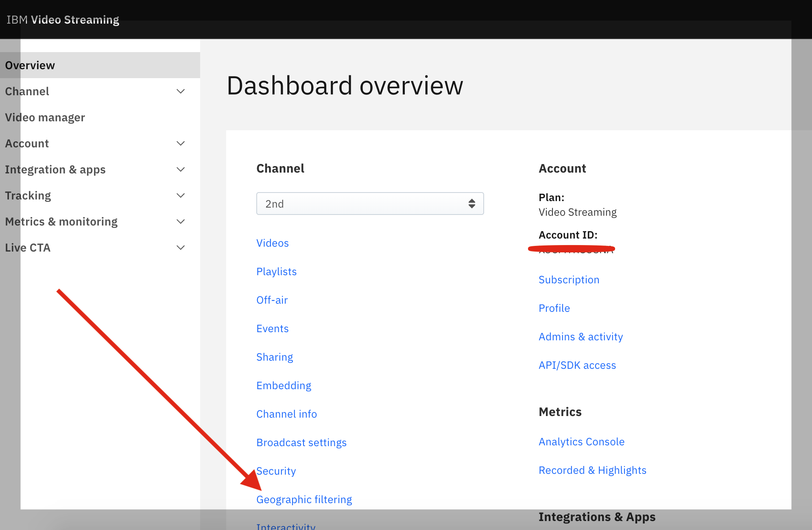
Task: Click the Integrations & Apps heading
Action: 597,517
